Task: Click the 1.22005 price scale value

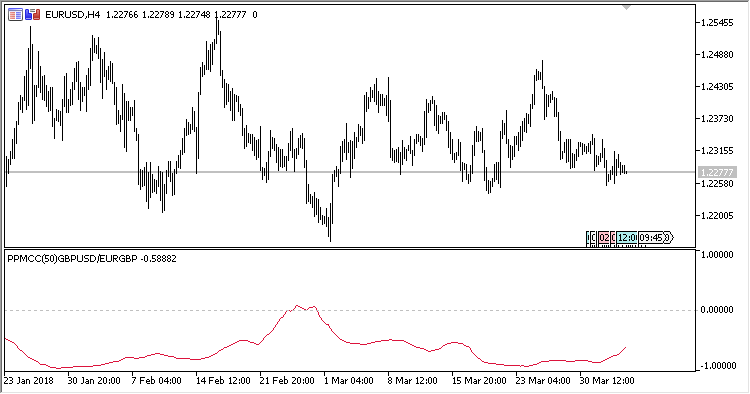Action: click(717, 216)
